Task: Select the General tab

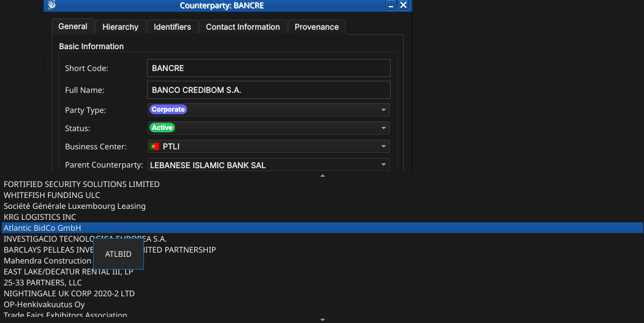Action: pyautogui.click(x=73, y=26)
